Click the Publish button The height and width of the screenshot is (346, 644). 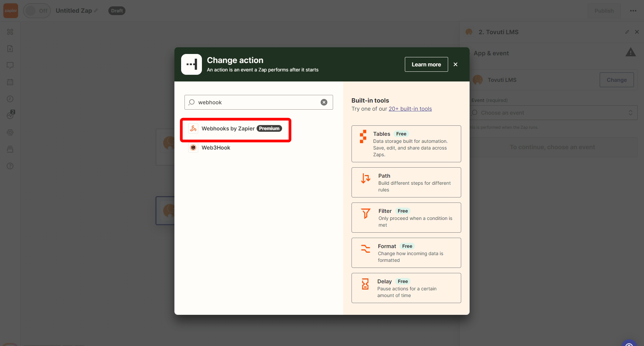click(x=604, y=11)
